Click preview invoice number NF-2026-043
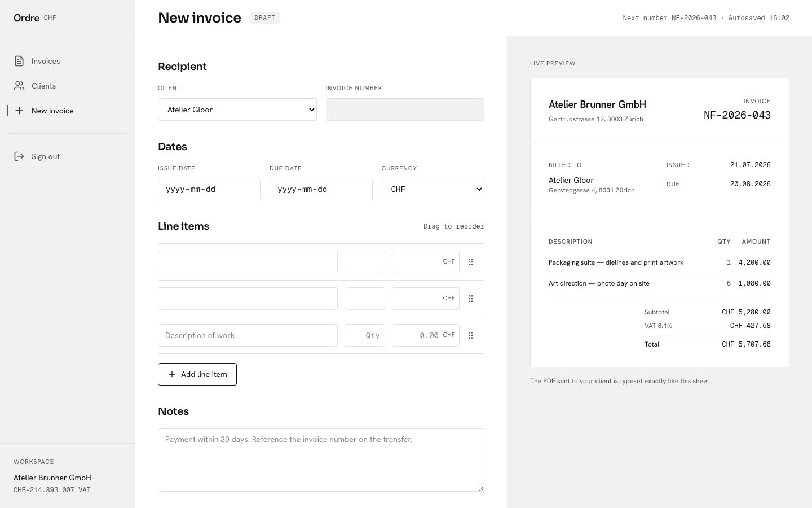The width and height of the screenshot is (812, 508). tap(737, 115)
